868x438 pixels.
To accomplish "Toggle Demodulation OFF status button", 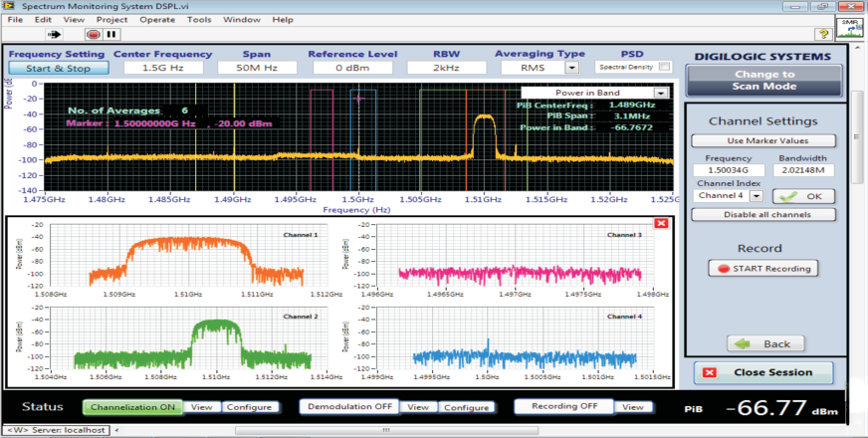I will tap(348, 406).
